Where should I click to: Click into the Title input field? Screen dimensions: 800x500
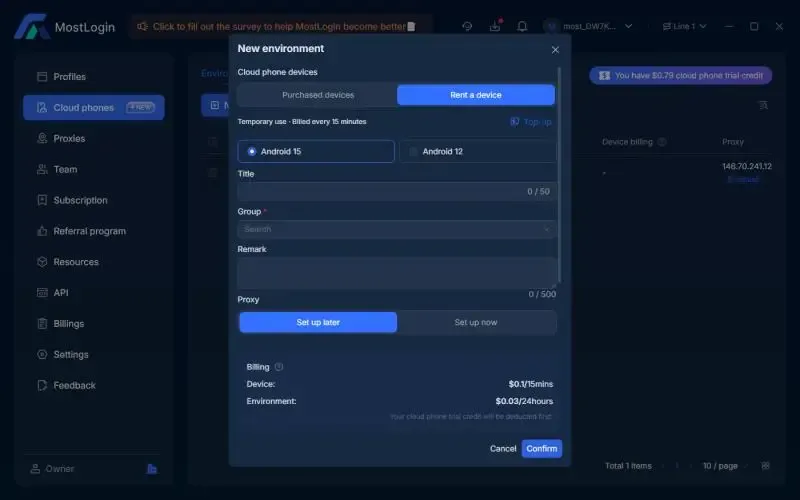(396, 191)
